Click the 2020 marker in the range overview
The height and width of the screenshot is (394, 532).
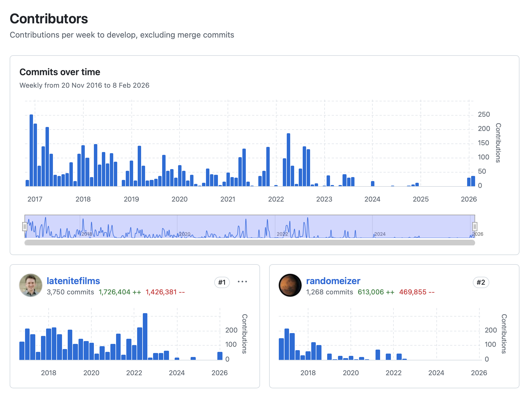coord(185,234)
